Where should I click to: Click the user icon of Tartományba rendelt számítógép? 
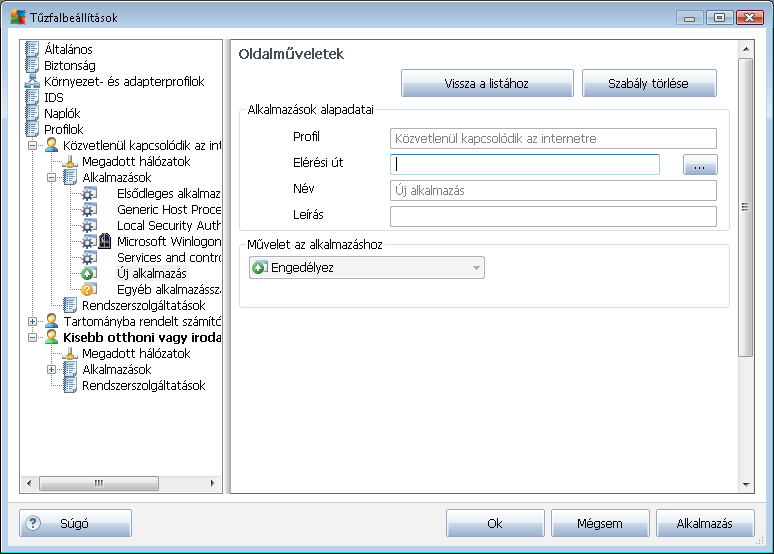[x=51, y=321]
